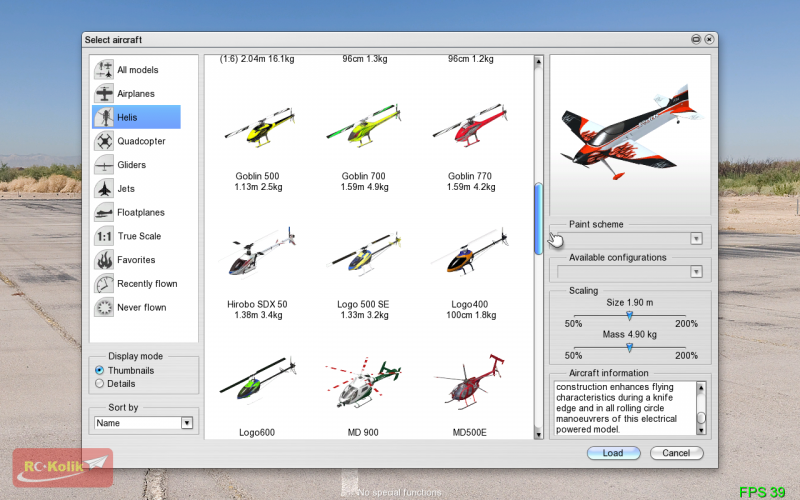The image size is (800, 500).
Task: Shrink the dialog with the title bar minimize icon
Action: tap(695, 39)
